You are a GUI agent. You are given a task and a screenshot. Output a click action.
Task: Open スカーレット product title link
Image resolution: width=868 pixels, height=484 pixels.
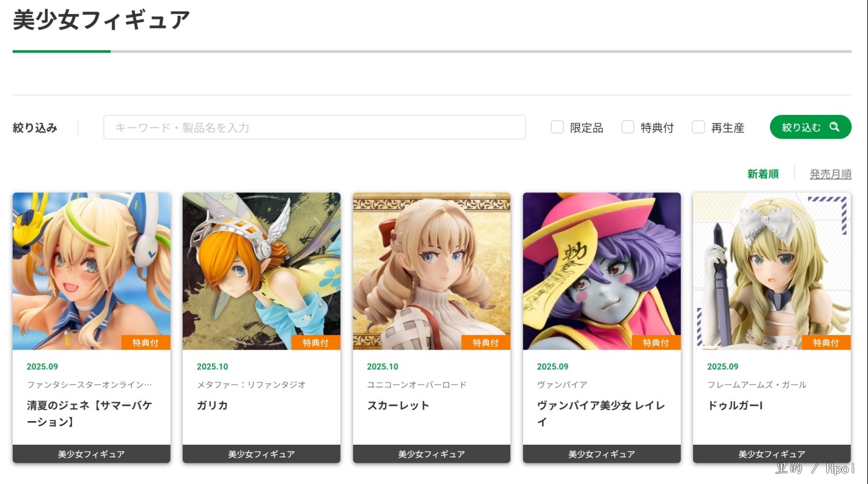point(398,405)
